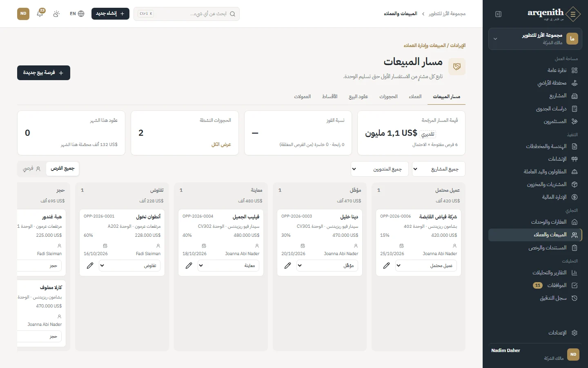Open الإعدادات settings in the sidebar
Viewport: 588px width, 368px height.
[x=535, y=333]
